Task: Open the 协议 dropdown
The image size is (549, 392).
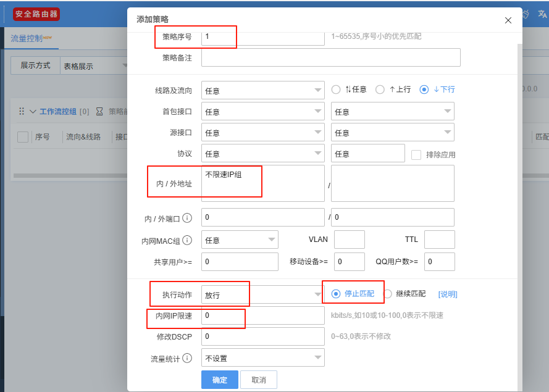Action: pos(263,153)
